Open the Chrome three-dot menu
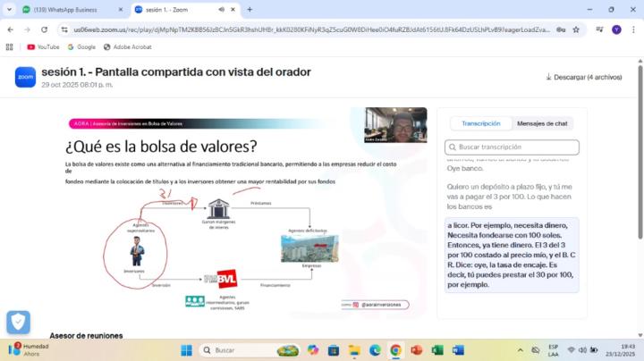This screenshot has height=361, width=644. tap(633, 29)
